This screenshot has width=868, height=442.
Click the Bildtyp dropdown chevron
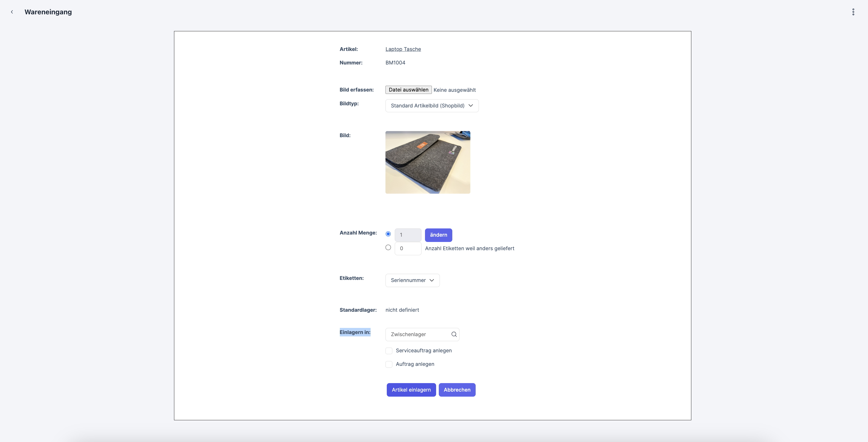(471, 105)
